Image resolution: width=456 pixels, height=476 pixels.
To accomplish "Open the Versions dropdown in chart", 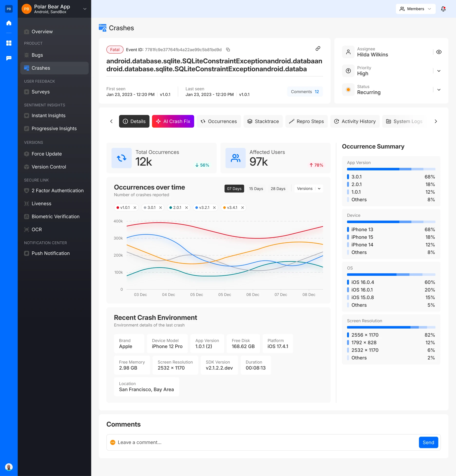I will click(308, 189).
